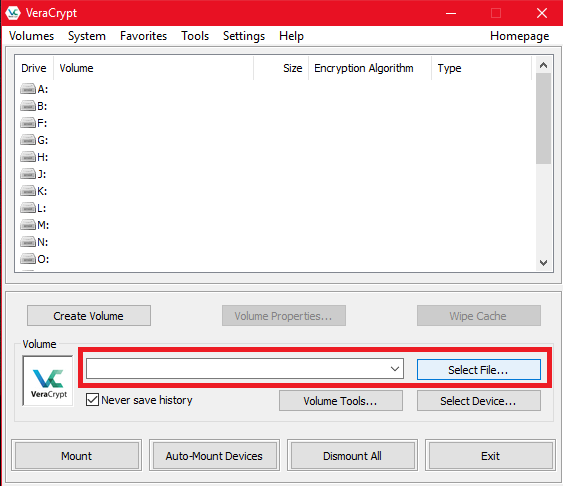Click the VeraCrypt logo in Volume group
This screenshot has width=563, height=486.
(x=48, y=381)
